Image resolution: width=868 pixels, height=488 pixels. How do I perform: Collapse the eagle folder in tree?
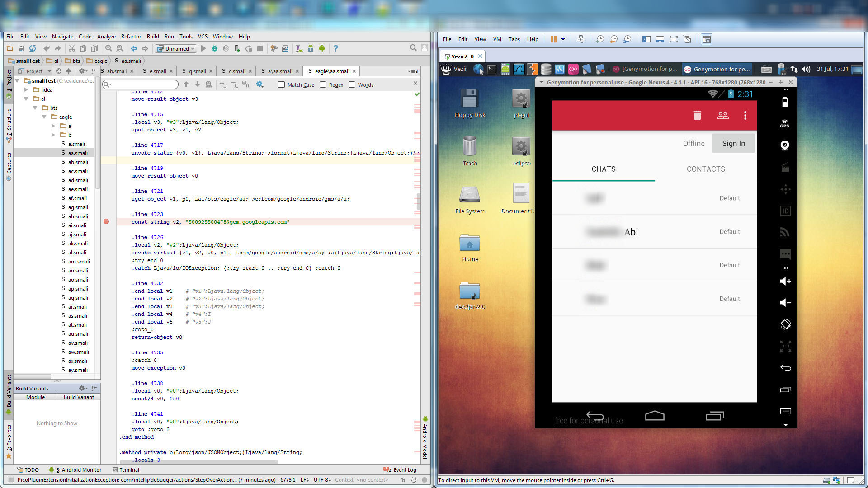pyautogui.click(x=44, y=117)
